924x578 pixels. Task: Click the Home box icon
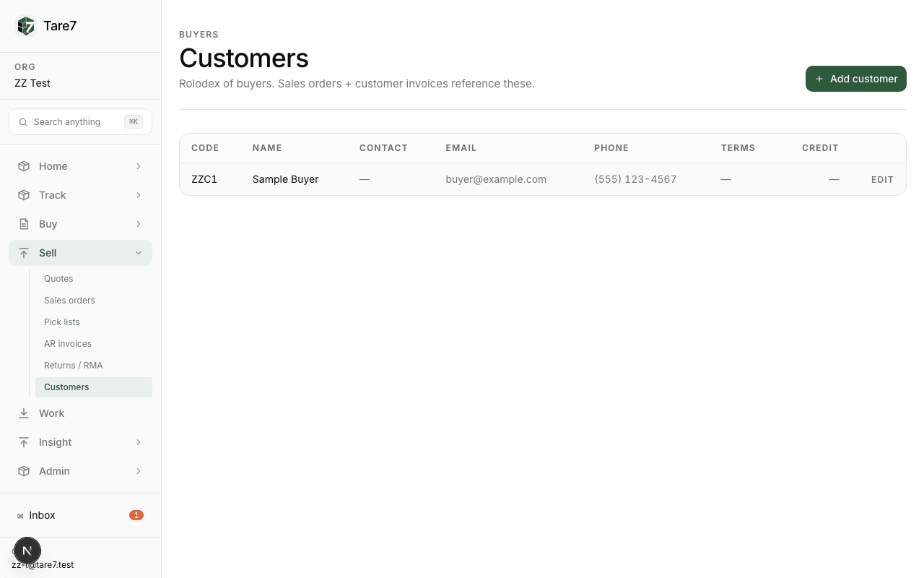[x=24, y=166]
